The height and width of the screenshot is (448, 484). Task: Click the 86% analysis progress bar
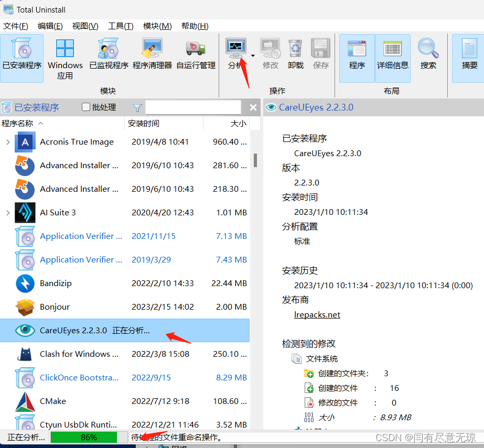89,437
